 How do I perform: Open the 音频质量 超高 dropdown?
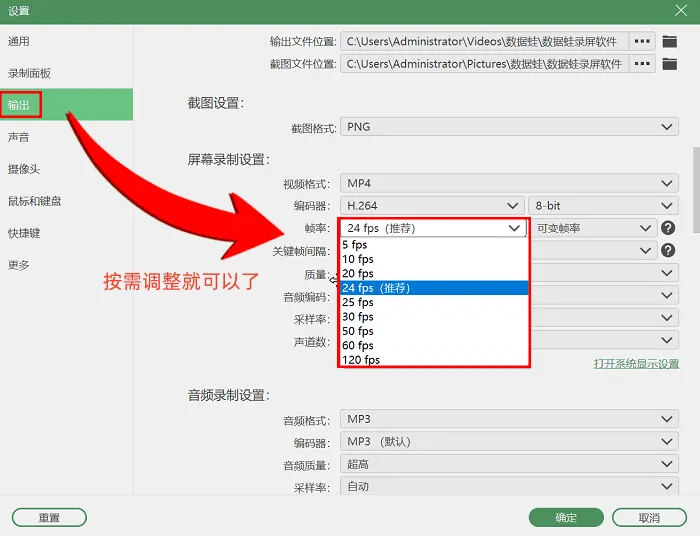click(509, 464)
